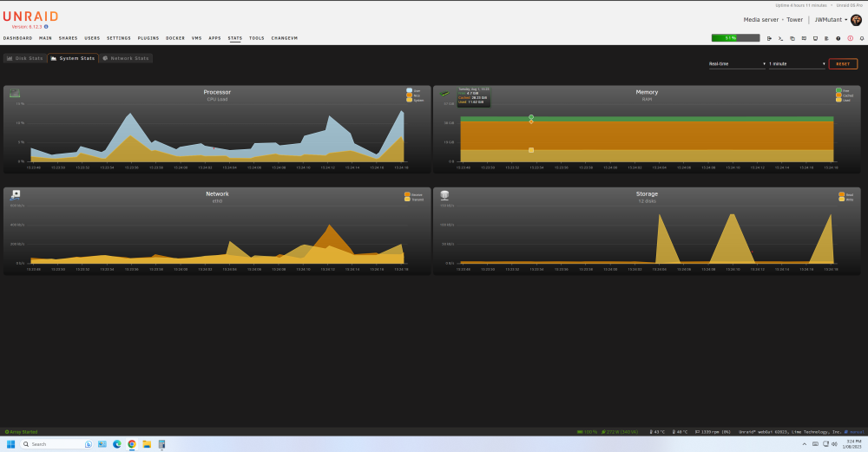The height and width of the screenshot is (452, 868).
Task: Select the STATS menu item
Action: [235, 38]
